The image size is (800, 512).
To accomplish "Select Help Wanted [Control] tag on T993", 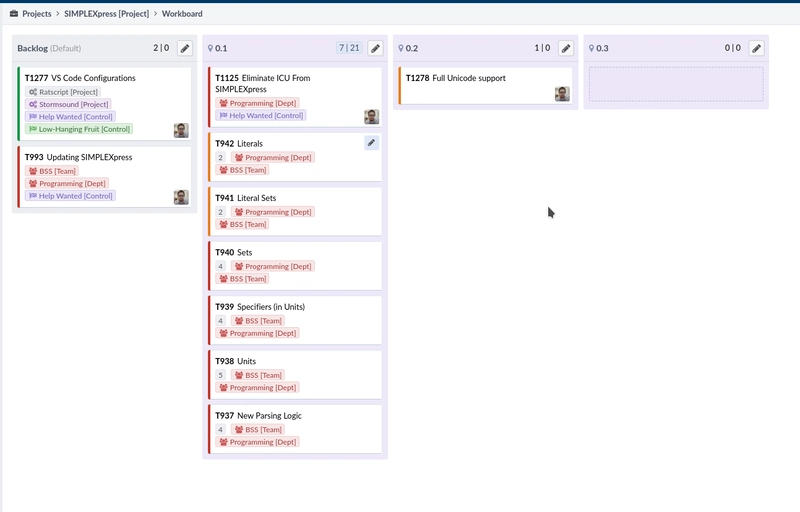I will (70, 196).
